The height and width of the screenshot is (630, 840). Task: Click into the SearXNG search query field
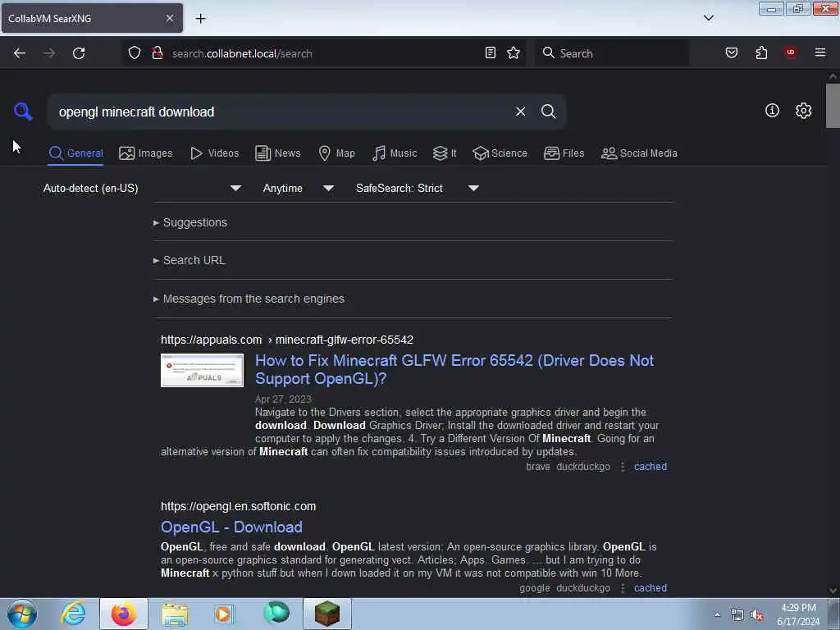click(x=281, y=112)
